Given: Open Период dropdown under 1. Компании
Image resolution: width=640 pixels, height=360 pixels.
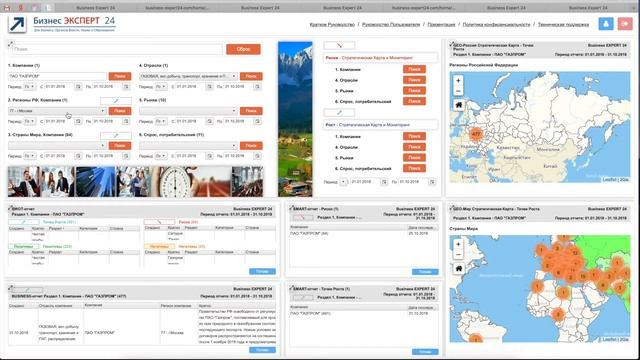Looking at the screenshot, I should (29, 87).
